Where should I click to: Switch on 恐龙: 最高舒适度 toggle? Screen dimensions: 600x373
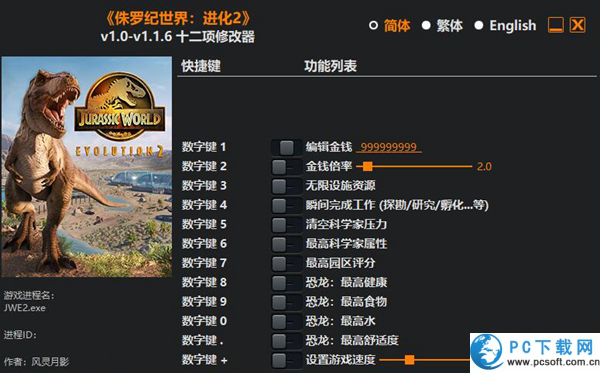click(287, 341)
